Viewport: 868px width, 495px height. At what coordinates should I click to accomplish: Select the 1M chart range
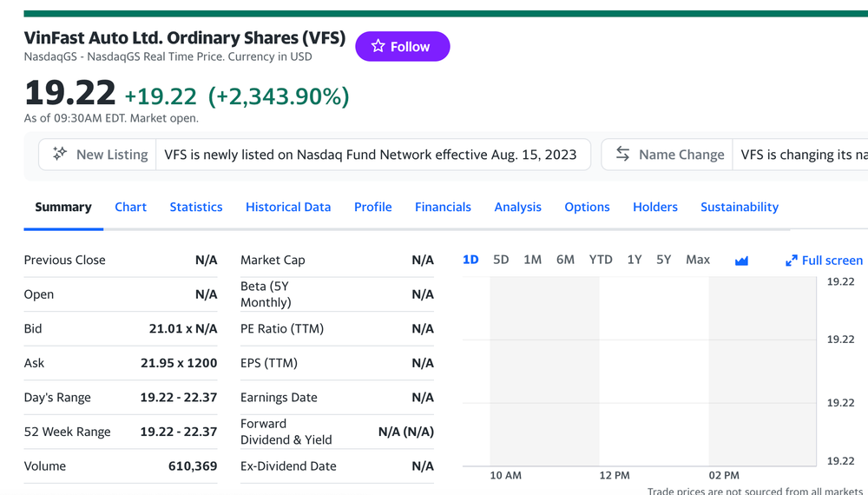(533, 260)
